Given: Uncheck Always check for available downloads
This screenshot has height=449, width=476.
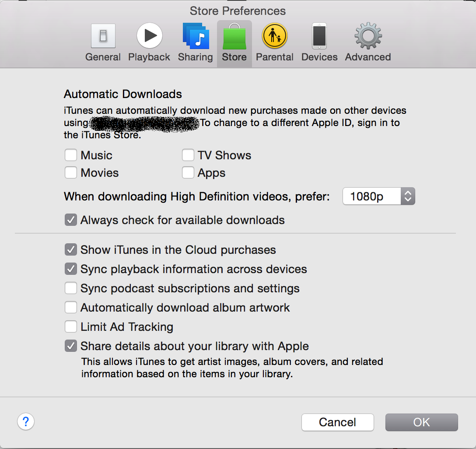Looking at the screenshot, I should click(71, 220).
